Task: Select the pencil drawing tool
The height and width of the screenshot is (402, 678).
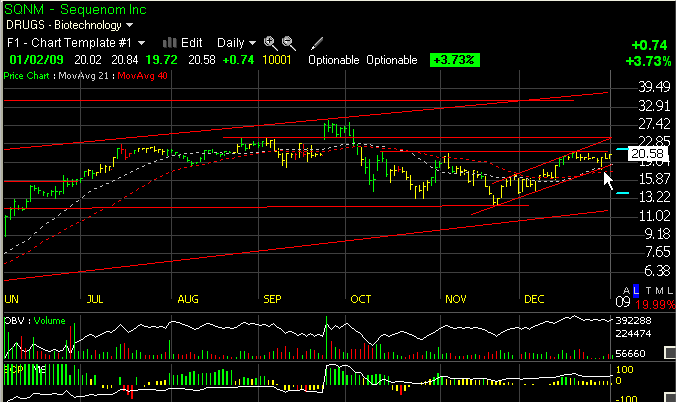Action: [x=317, y=43]
